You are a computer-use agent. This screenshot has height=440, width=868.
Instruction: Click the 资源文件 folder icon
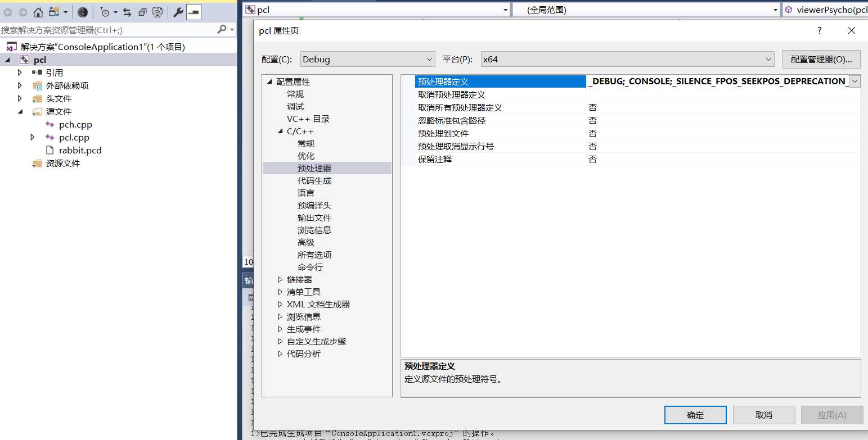tap(37, 163)
